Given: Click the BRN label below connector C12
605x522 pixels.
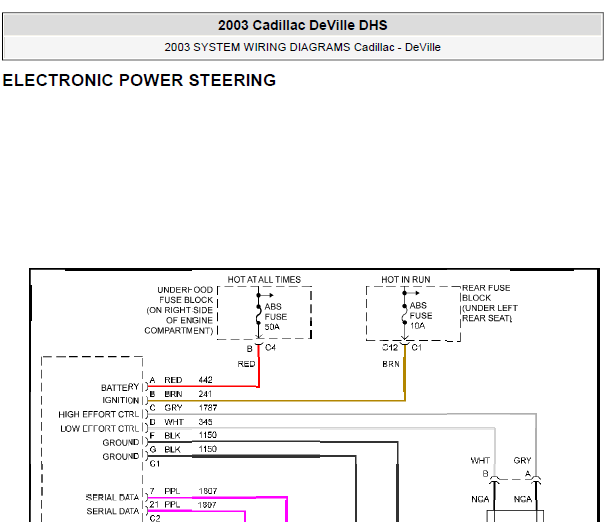Looking at the screenshot, I should click(x=391, y=364).
